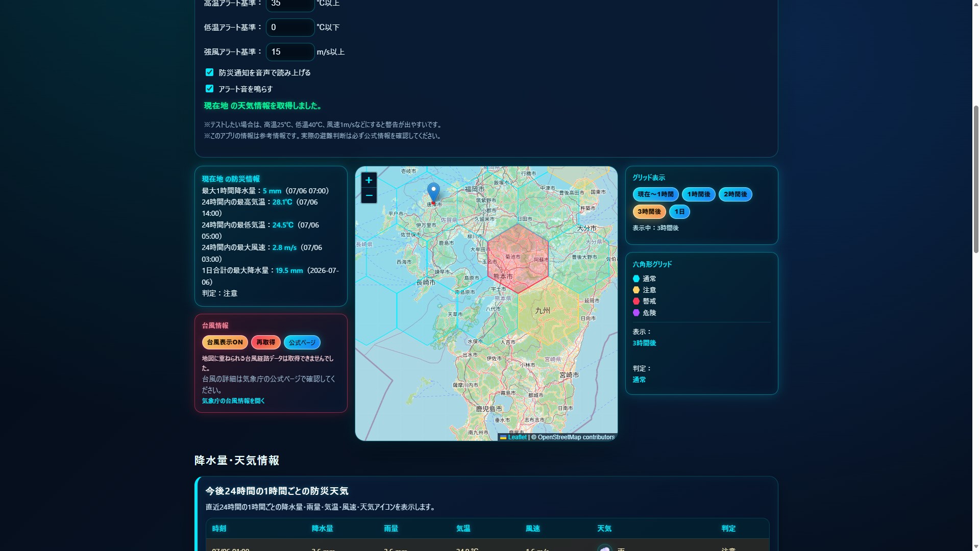Screen dimensions: 980x551
Task: Click the blue location marker pin on map
Action: click(433, 193)
